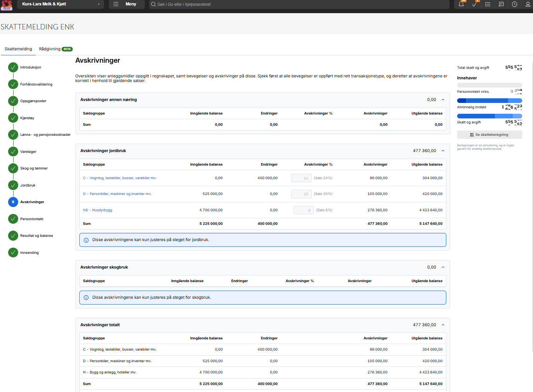Switch to the Rådgivning BETA tab
The height and width of the screenshot is (392, 533).
click(56, 49)
